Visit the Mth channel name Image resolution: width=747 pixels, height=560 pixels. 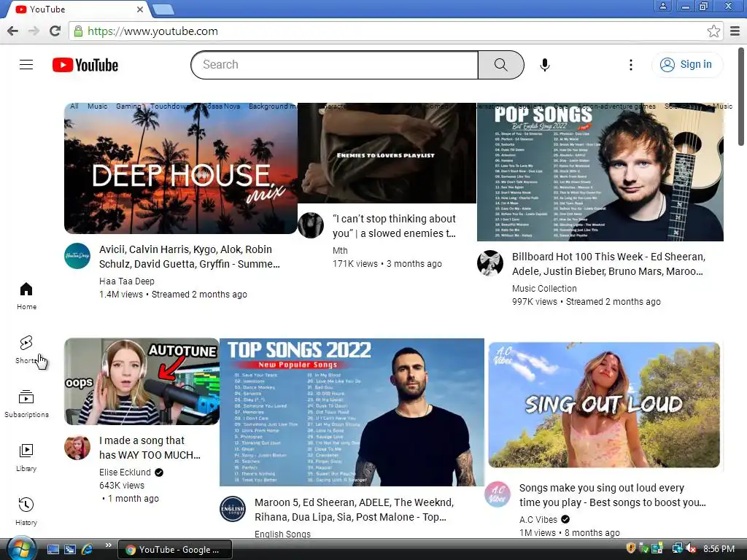pyautogui.click(x=340, y=251)
